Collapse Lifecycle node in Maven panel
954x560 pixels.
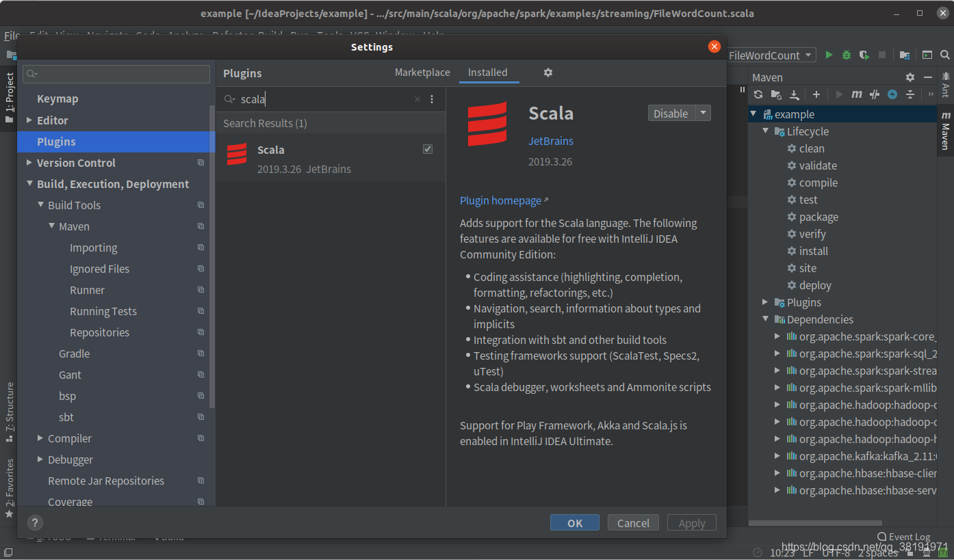pyautogui.click(x=766, y=131)
